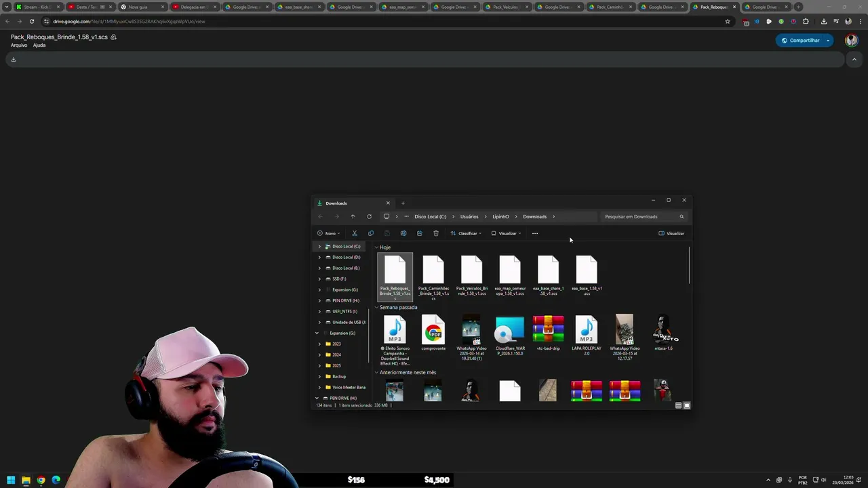Click Disco Local (C:) in breadcrumb path
Viewport: 868px width, 488px height.
tap(431, 216)
